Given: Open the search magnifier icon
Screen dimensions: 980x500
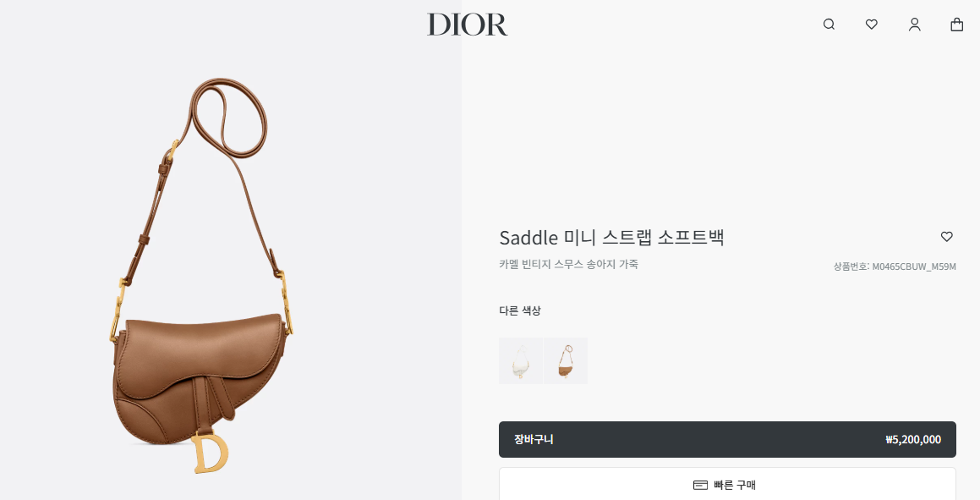Looking at the screenshot, I should click(829, 25).
